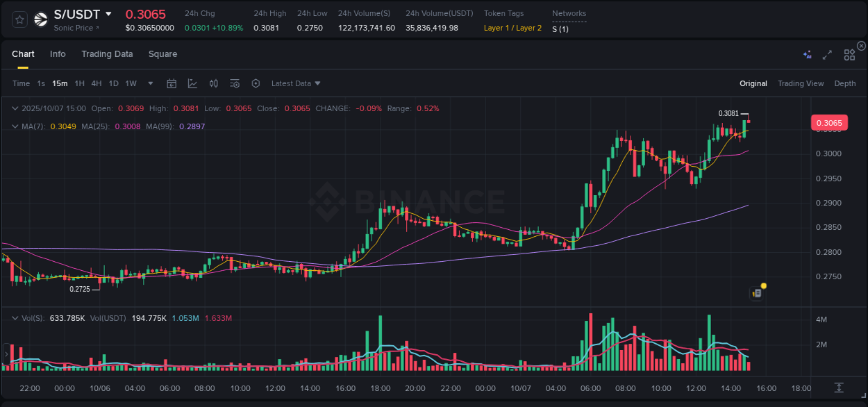
Task: Open the Latest Data dropdown
Action: click(295, 83)
